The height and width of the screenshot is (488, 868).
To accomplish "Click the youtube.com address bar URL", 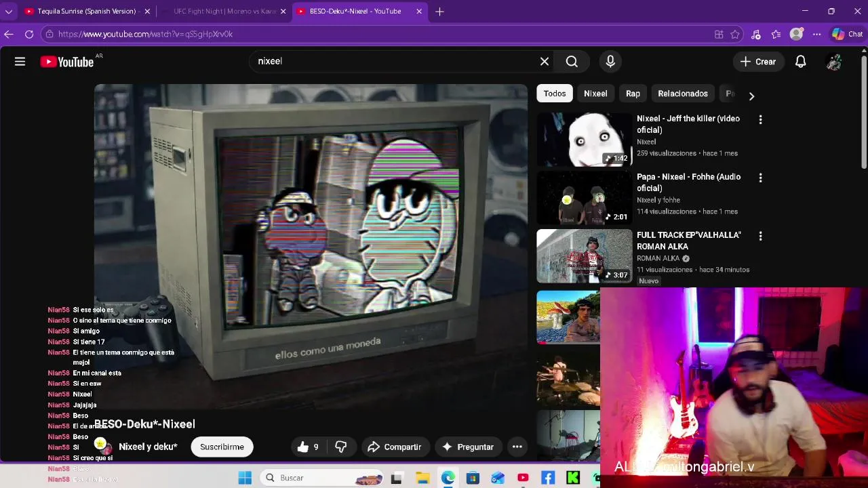I will tap(145, 34).
